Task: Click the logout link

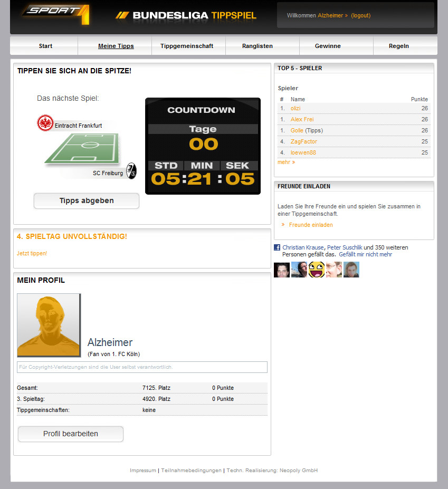Action: tap(360, 15)
